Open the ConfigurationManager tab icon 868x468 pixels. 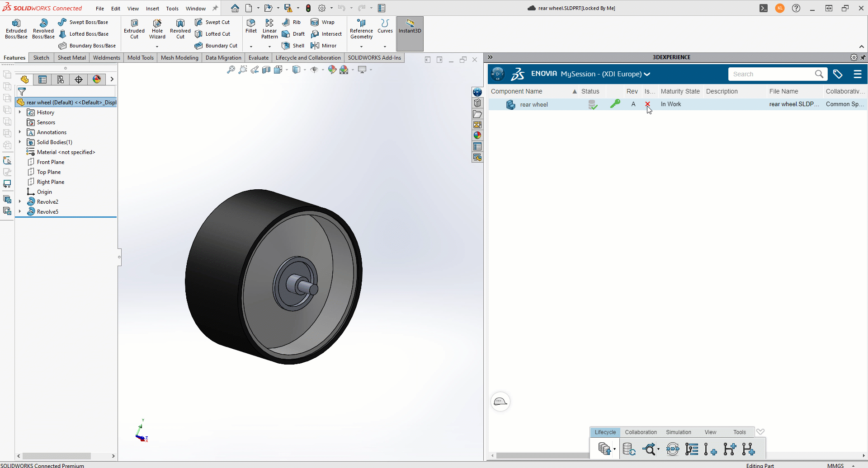pos(61,80)
